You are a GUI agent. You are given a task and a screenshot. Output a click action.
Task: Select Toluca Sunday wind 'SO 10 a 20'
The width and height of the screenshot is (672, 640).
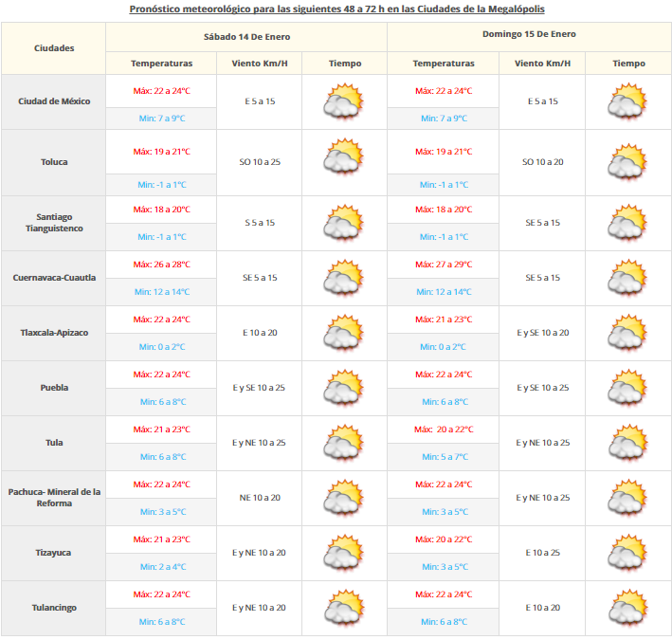(x=542, y=162)
